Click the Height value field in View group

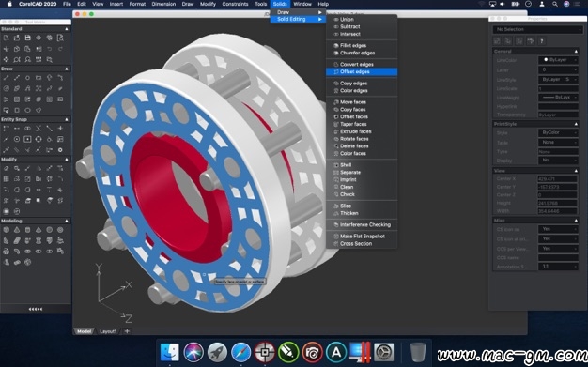[558, 203]
